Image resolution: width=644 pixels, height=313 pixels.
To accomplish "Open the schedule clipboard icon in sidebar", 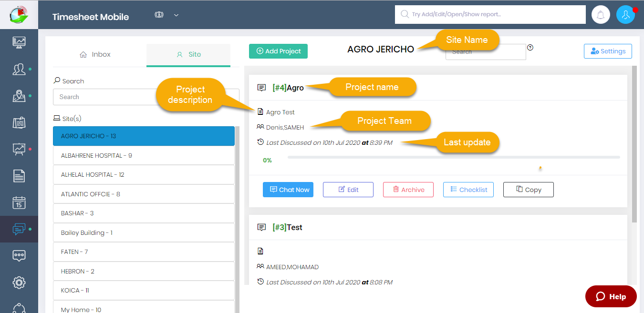I will pos(19,123).
